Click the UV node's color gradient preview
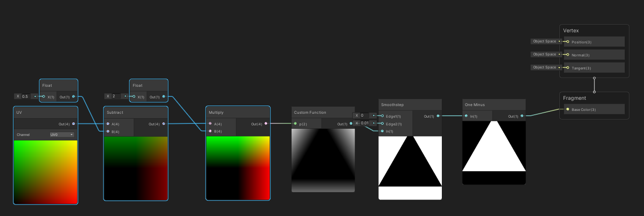Viewport: 644px width, 216px height. click(46, 172)
